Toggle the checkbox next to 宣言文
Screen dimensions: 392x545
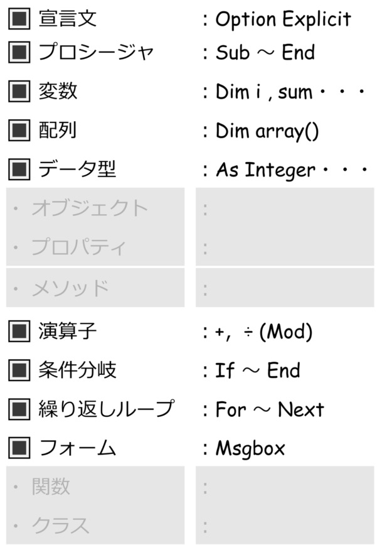19,18
